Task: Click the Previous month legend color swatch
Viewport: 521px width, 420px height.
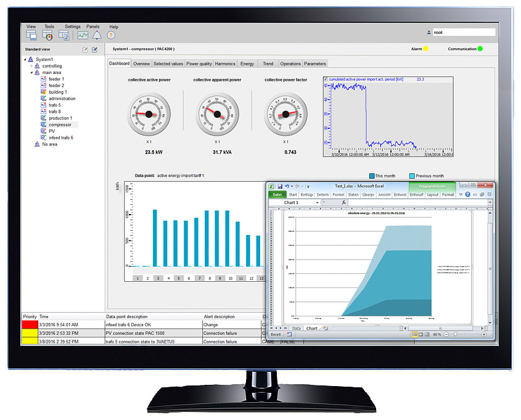Action: click(412, 176)
